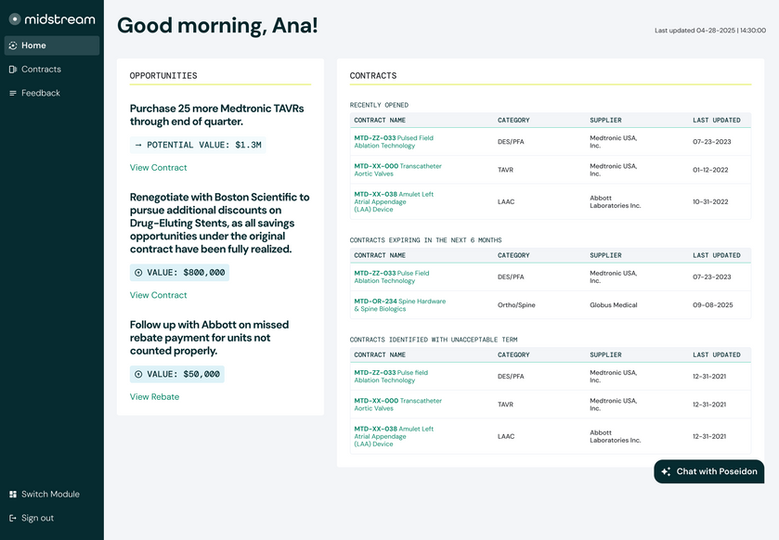Viewport: 779px width, 540px height.
Task: Click the POTENTIAL VALUE: $1.3M badge
Action: pyautogui.click(x=198, y=145)
